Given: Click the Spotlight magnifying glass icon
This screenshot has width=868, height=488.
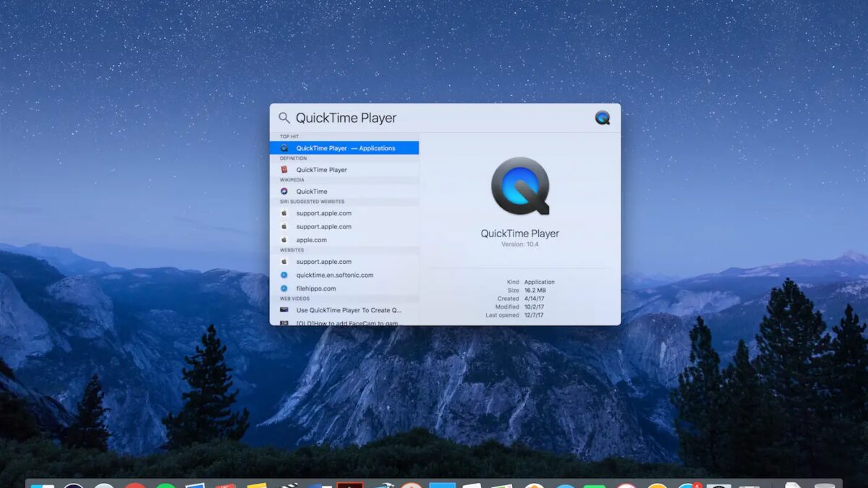Looking at the screenshot, I should point(284,118).
